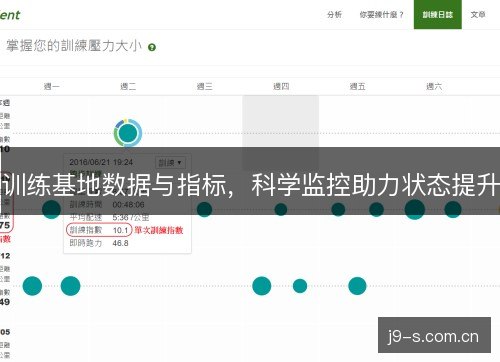Click the 訓練時間 value 00:48:06
Image resolution: width=500 pixels, height=362 pixels.
[128, 204]
